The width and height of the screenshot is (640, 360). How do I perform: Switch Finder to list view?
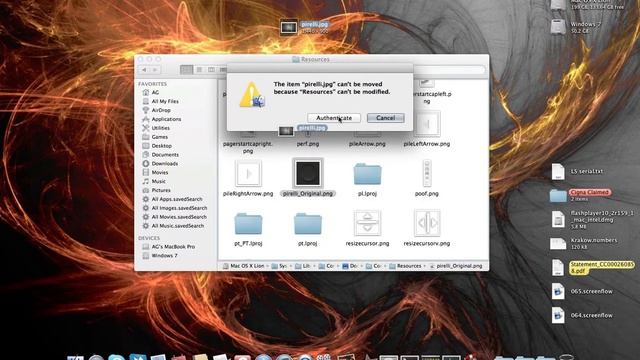pos(199,70)
